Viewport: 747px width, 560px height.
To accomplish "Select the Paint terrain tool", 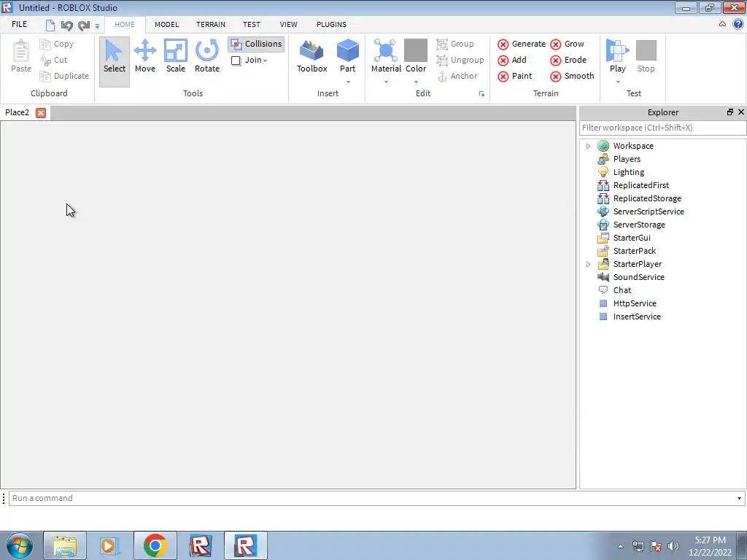I will pos(514,76).
